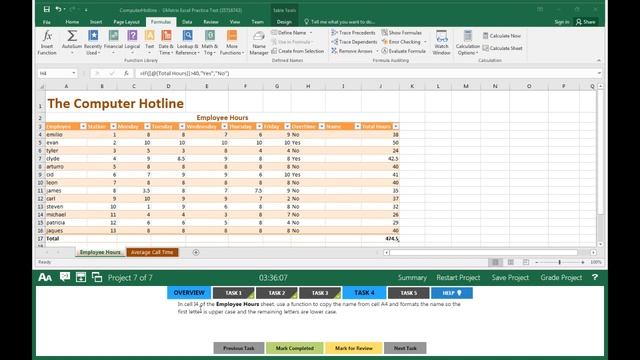The width and height of the screenshot is (640, 360).
Task: Click the Next Task button
Action: pyautogui.click(x=405, y=348)
